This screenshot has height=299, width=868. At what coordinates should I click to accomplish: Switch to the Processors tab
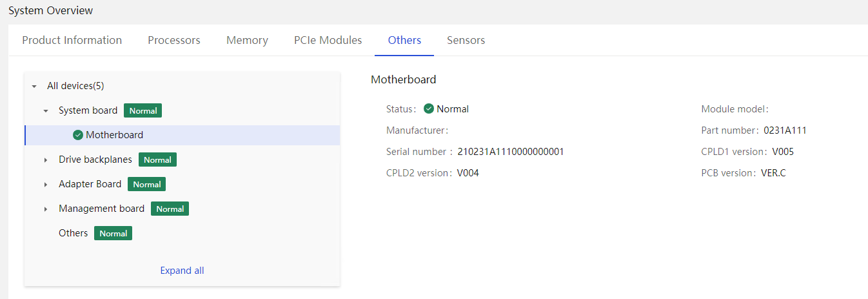174,40
